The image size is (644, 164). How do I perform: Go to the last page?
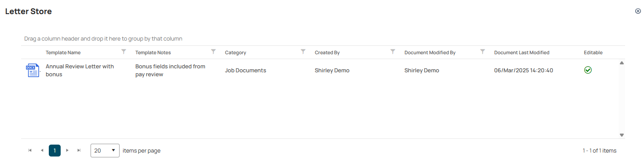pyautogui.click(x=79, y=150)
